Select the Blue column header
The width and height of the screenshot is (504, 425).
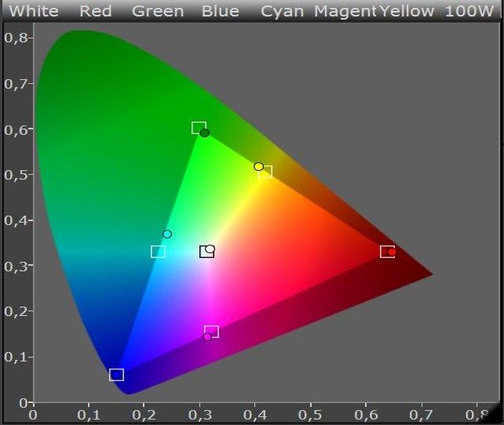click(221, 11)
